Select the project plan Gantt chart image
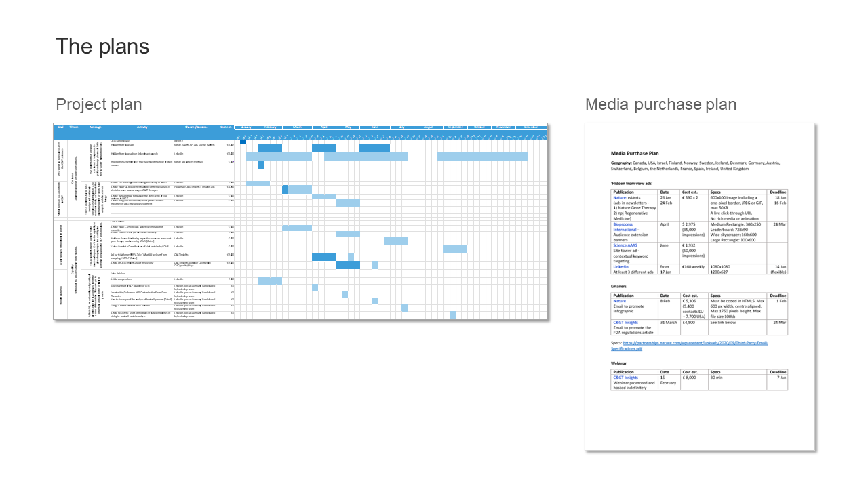The height and width of the screenshot is (488, 868). (300, 222)
